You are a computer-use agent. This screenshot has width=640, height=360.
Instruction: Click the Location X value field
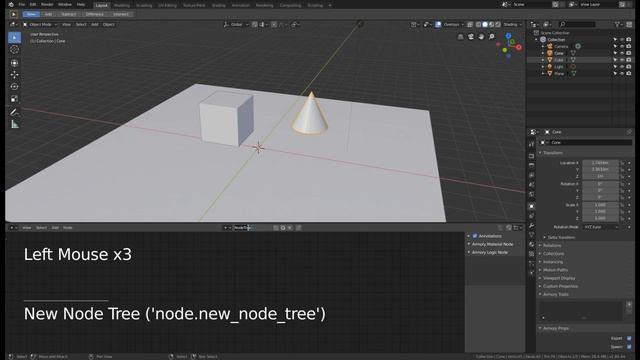(x=600, y=163)
